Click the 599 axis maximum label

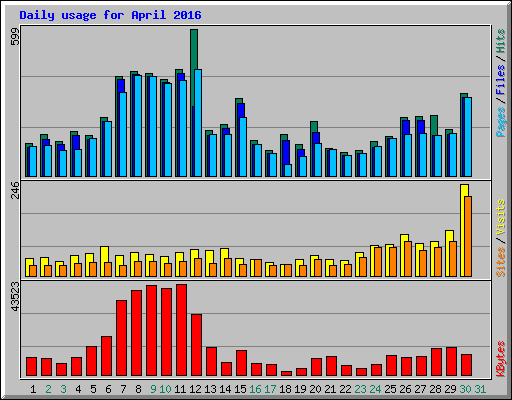point(15,36)
